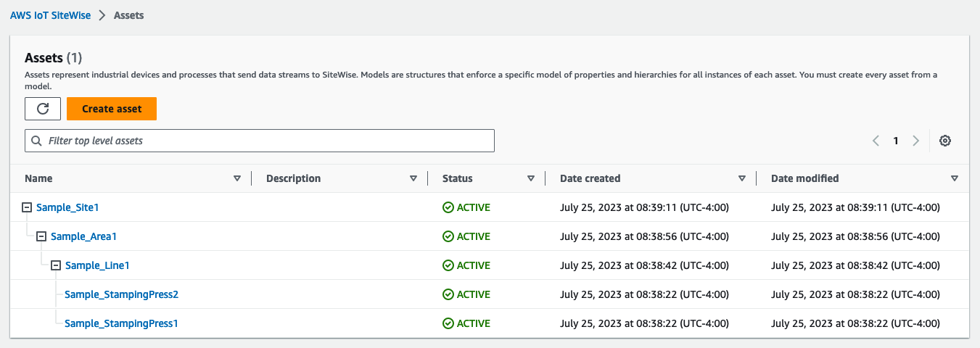980x348 pixels.
Task: Open the Sample_StampingPress2 asset
Action: (x=121, y=294)
